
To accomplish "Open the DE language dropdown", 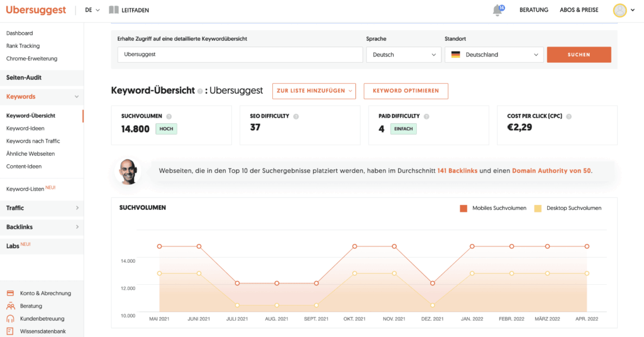I will [x=92, y=10].
